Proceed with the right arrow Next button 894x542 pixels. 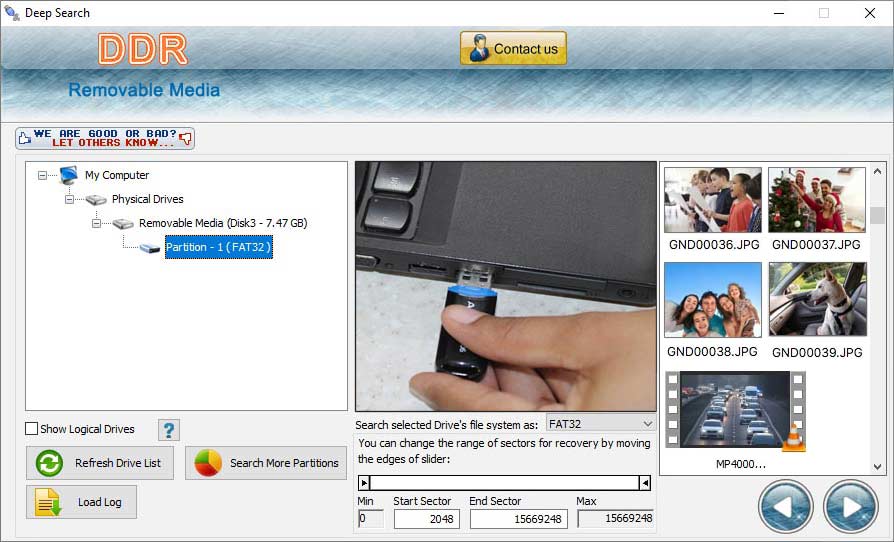coord(850,507)
